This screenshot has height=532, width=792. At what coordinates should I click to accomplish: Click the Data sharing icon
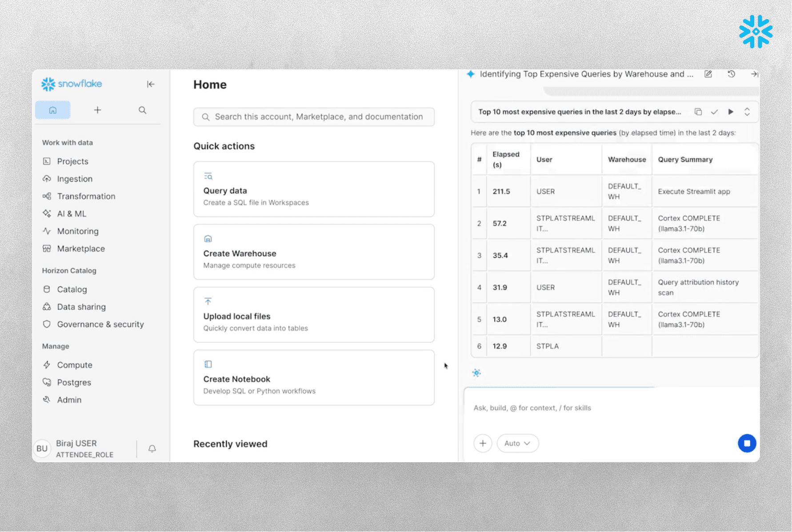coord(47,306)
